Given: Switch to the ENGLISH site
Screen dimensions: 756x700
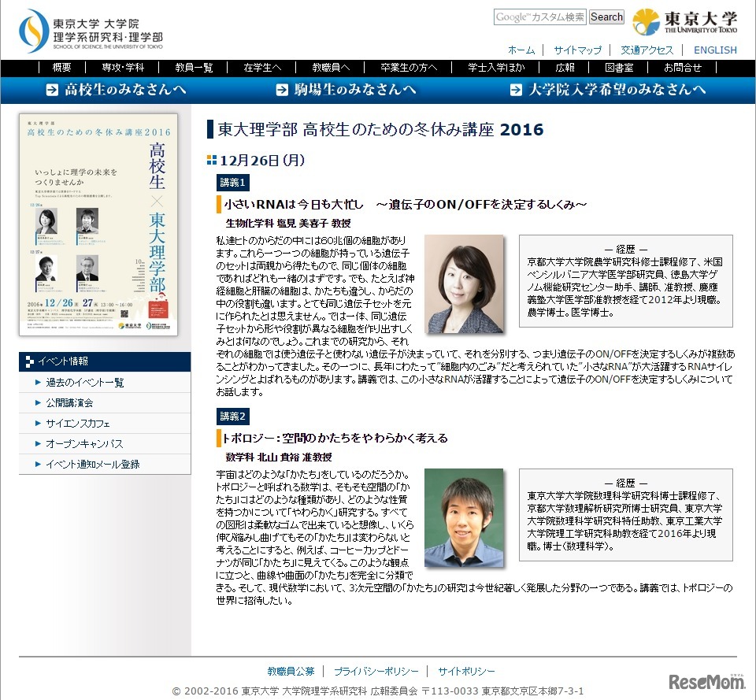Looking at the screenshot, I should (x=715, y=50).
